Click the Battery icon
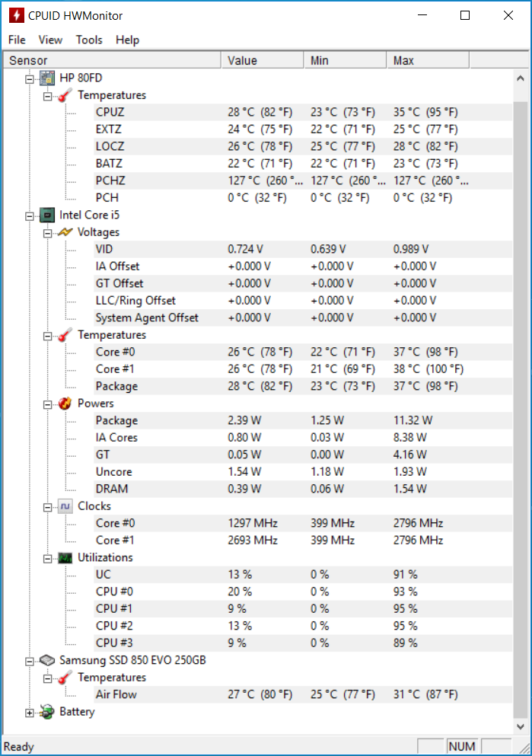The image size is (532, 756). tap(47, 712)
